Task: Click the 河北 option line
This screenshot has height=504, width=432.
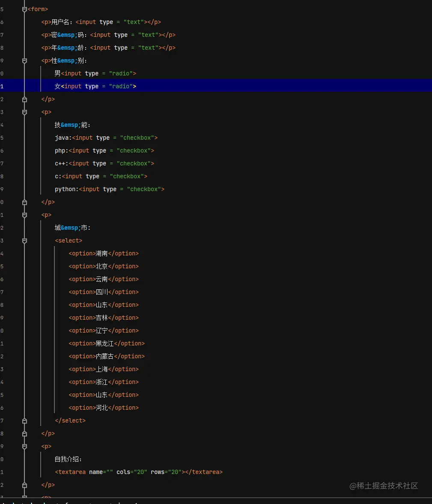Action: click(x=104, y=408)
